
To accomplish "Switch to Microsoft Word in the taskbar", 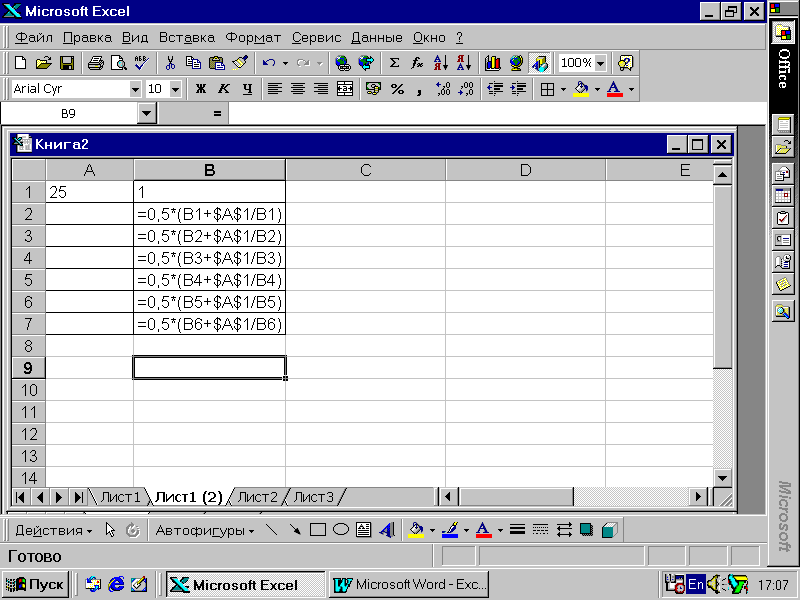I will coord(410,584).
